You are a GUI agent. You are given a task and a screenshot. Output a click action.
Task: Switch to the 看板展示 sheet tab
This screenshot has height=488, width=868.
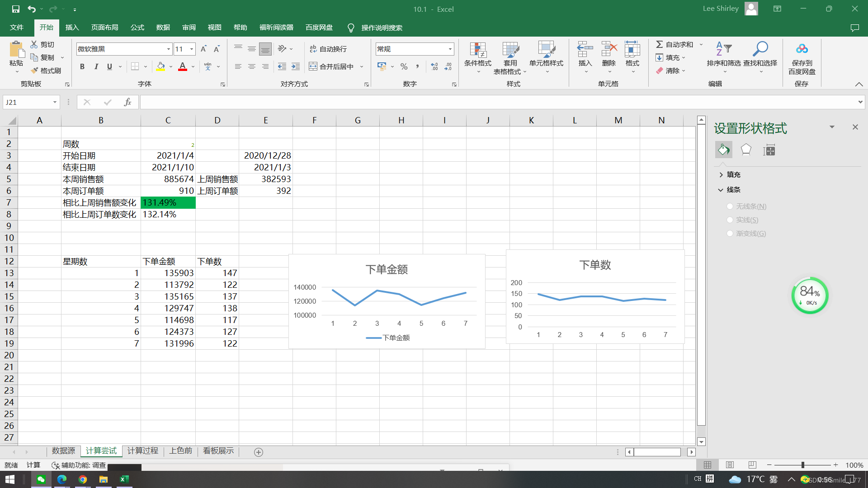[218, 450]
